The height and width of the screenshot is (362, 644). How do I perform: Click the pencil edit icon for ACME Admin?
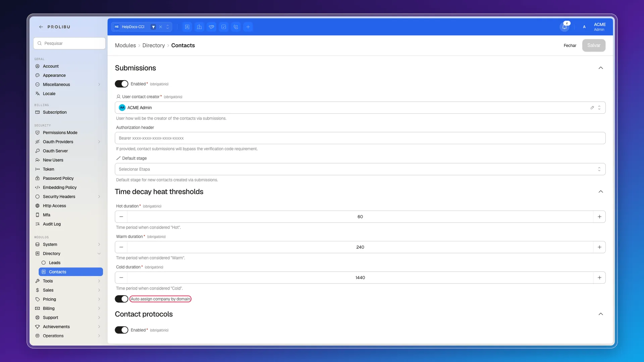(x=592, y=108)
